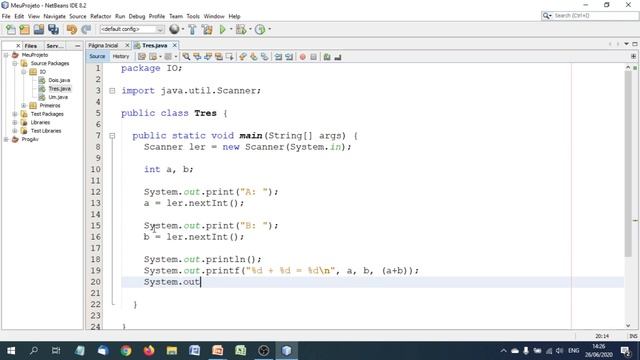Close the Tres.java editor tab

175,45
